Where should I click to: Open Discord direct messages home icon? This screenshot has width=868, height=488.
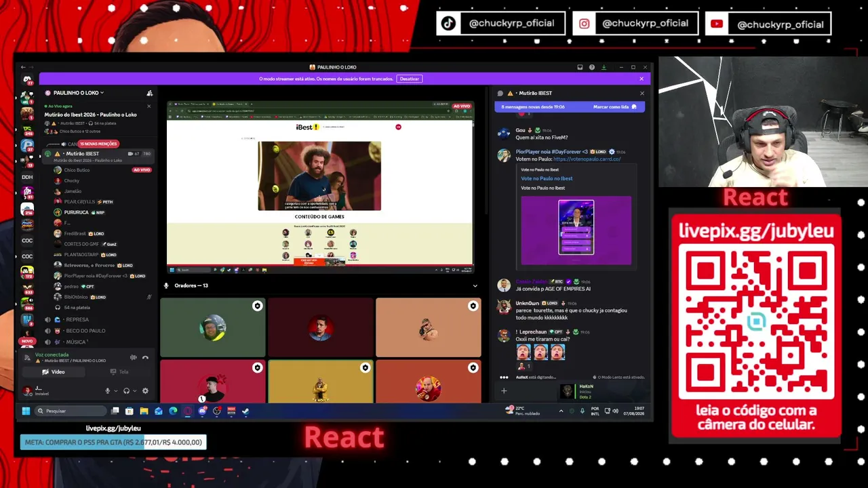pos(27,80)
